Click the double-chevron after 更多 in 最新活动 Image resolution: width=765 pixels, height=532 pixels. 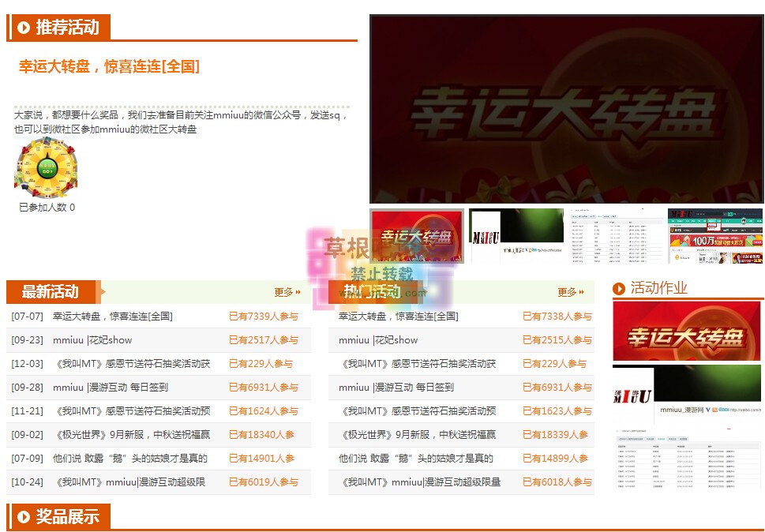300,292
